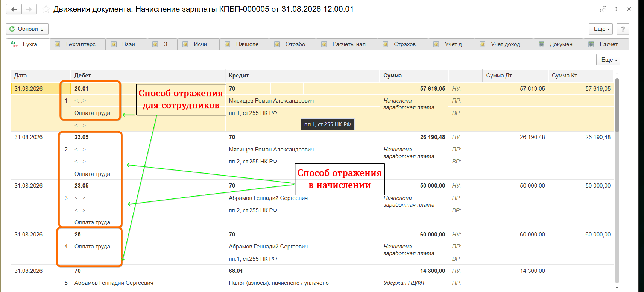Screen dimensions: 644x292
Task: Click Удержан НДФЛ description text
Action: 404,283
